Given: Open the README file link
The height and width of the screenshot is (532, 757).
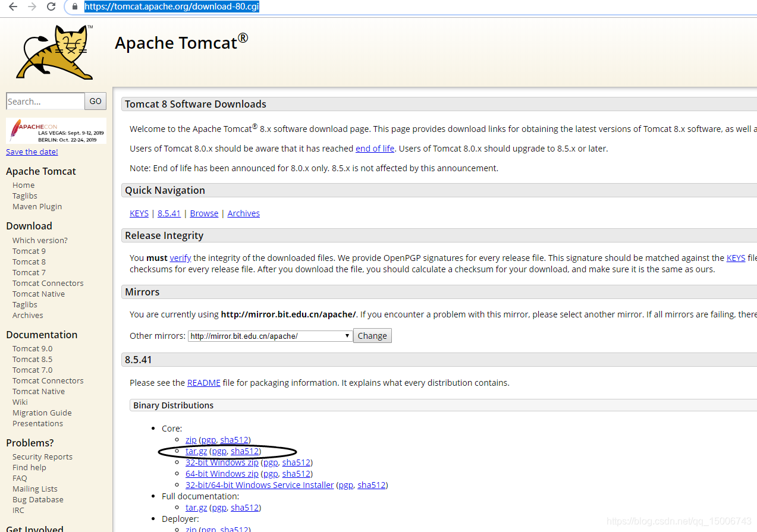Looking at the screenshot, I should coord(204,383).
